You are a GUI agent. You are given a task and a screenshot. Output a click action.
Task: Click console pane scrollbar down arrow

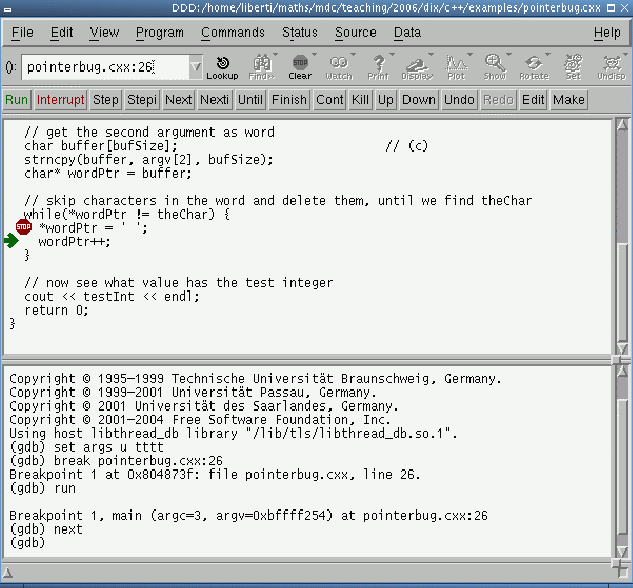tap(622, 551)
